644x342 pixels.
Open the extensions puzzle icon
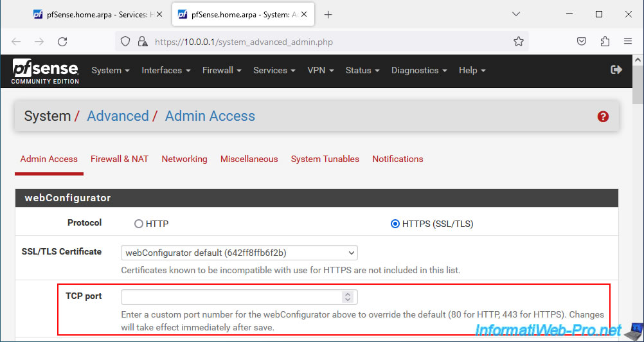click(x=605, y=42)
